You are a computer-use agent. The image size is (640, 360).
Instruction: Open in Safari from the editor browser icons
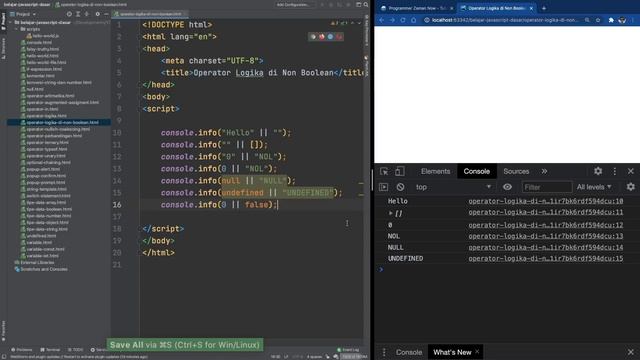click(330, 37)
